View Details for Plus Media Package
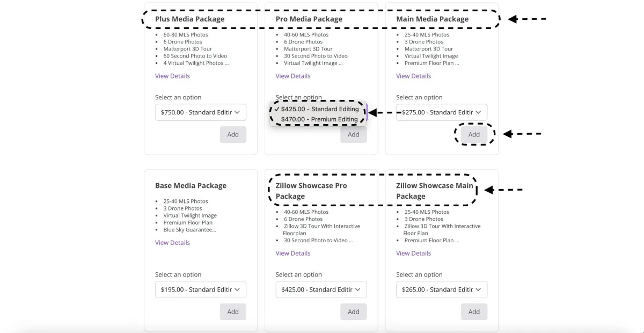Viewport: 644px width, 333px height. pyautogui.click(x=172, y=76)
